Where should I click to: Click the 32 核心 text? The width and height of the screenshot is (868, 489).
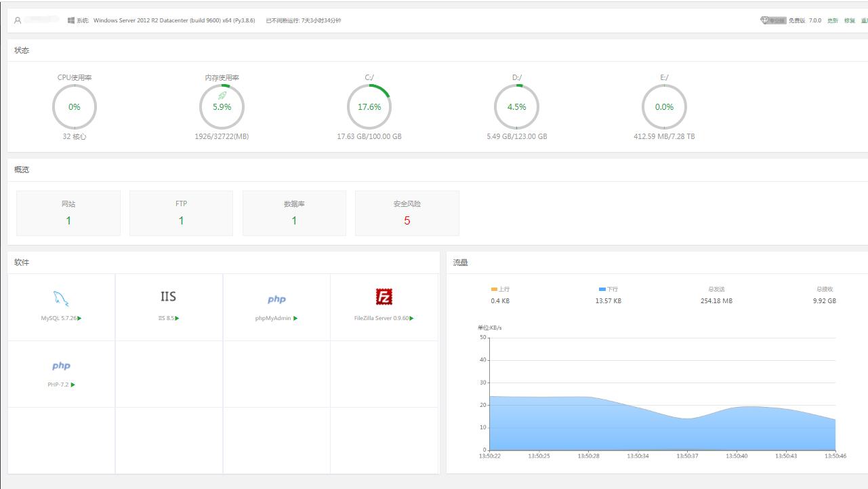[x=75, y=136]
